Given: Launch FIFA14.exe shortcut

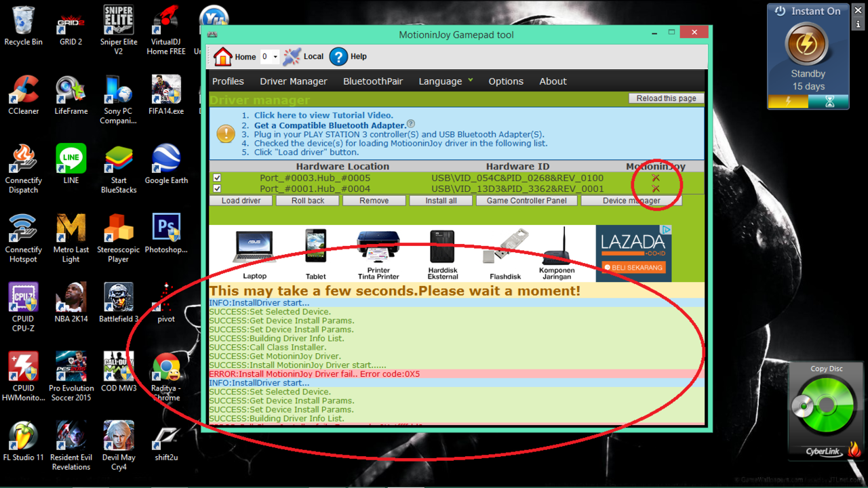Looking at the screenshot, I should 166,95.
